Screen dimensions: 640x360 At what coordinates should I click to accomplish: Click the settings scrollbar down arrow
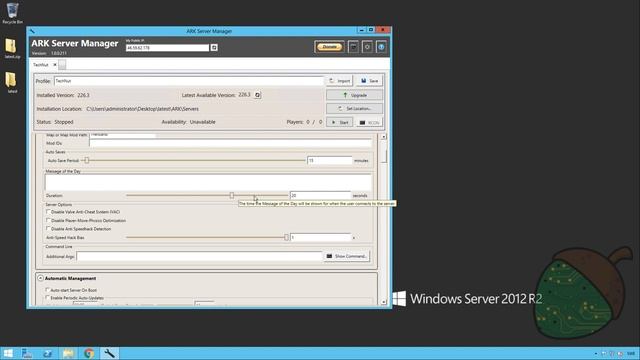[x=384, y=302]
